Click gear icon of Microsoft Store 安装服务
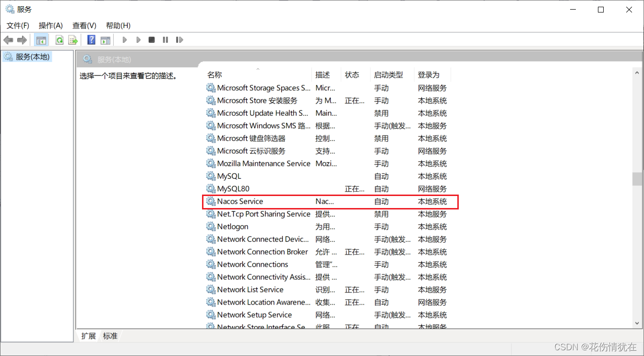The height and width of the screenshot is (356, 644). pyautogui.click(x=211, y=100)
